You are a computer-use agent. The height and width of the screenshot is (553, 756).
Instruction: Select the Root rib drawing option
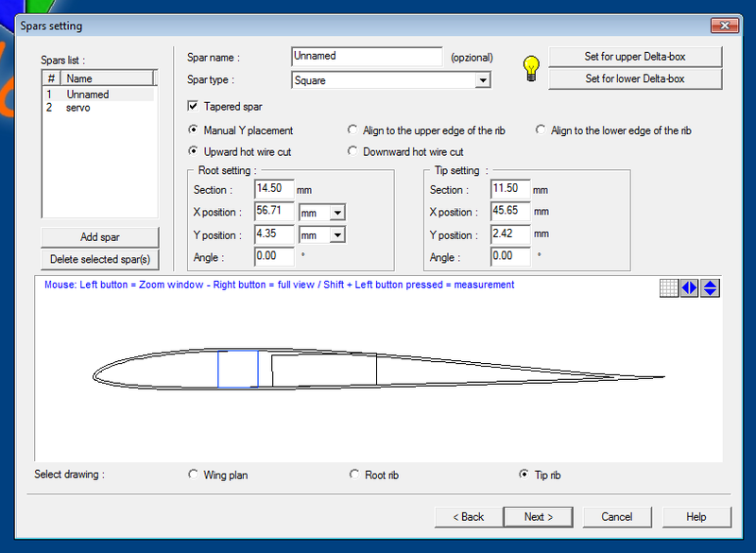pyautogui.click(x=354, y=475)
